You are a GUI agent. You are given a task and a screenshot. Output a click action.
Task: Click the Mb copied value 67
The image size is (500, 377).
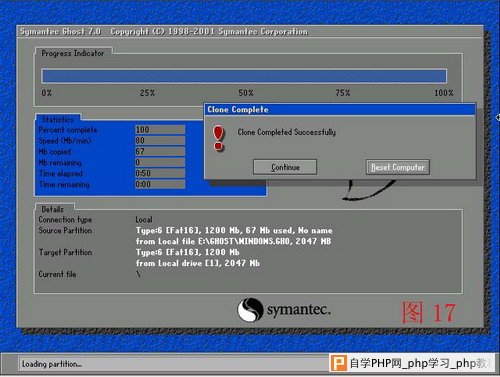point(160,152)
